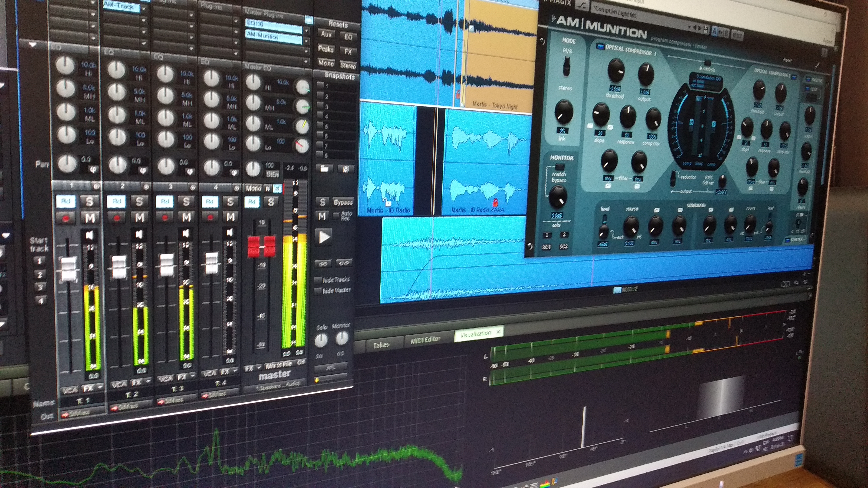Viewport: 868px width, 488px height.
Task: Toggle Rd automation on channel 2
Action: pyautogui.click(x=117, y=201)
